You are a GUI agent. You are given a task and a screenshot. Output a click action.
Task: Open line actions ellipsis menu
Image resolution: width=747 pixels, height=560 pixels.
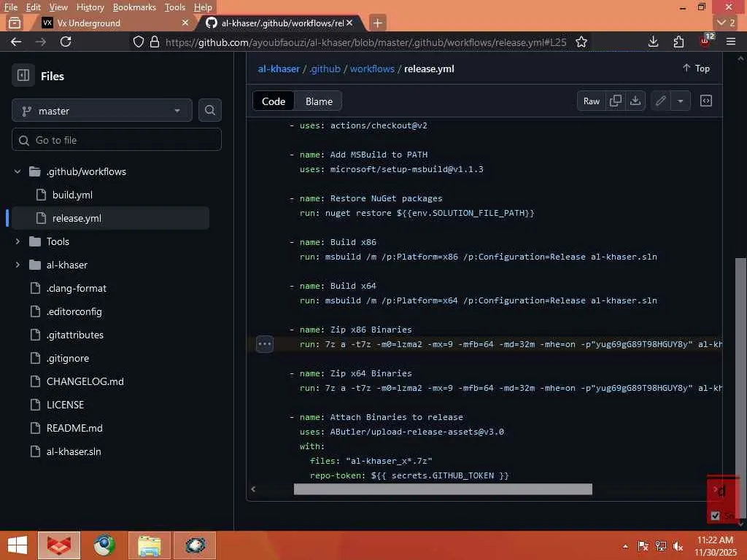coord(264,344)
